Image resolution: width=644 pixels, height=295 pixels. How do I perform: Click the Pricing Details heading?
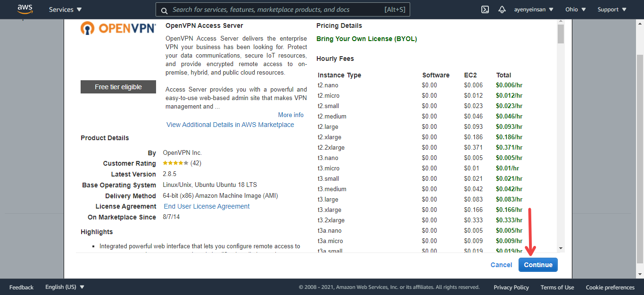click(x=339, y=25)
